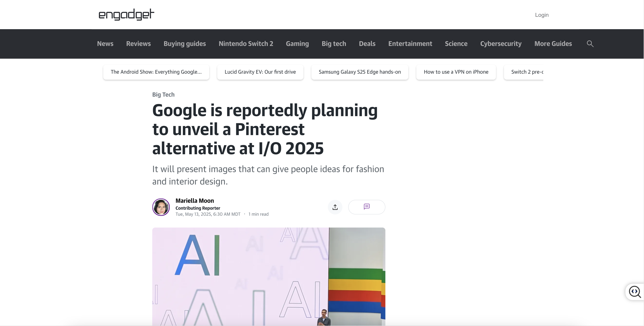644x326 pixels.
Task: Navigate to Gaming
Action: pyautogui.click(x=297, y=44)
